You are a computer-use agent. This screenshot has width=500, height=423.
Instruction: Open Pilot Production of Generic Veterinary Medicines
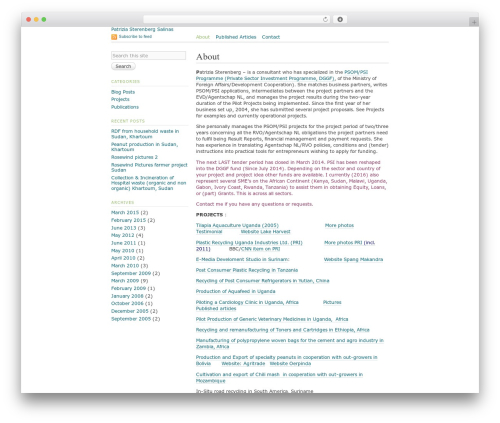(x=272, y=319)
